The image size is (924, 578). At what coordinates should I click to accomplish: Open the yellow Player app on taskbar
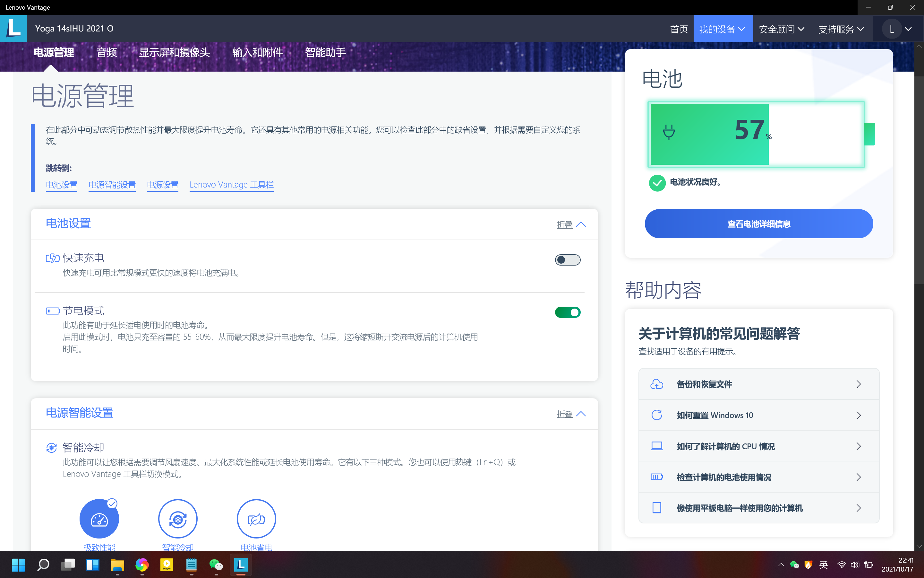167,565
